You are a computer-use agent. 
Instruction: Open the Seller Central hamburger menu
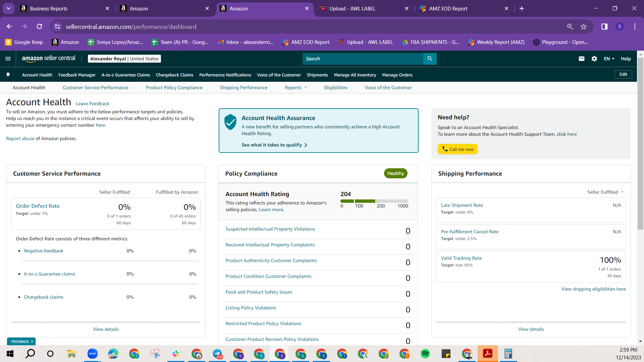(x=8, y=59)
